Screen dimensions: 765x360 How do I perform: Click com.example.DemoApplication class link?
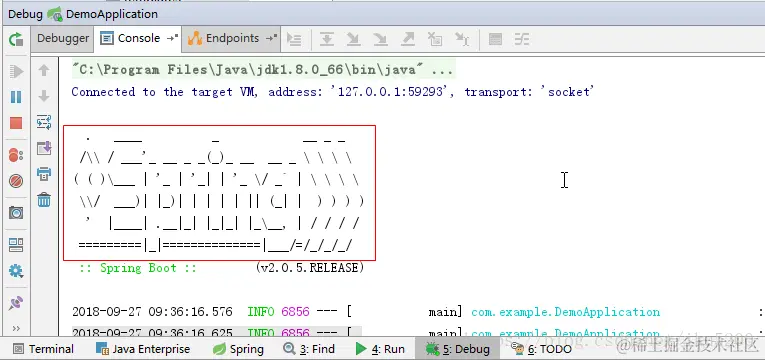coord(565,312)
